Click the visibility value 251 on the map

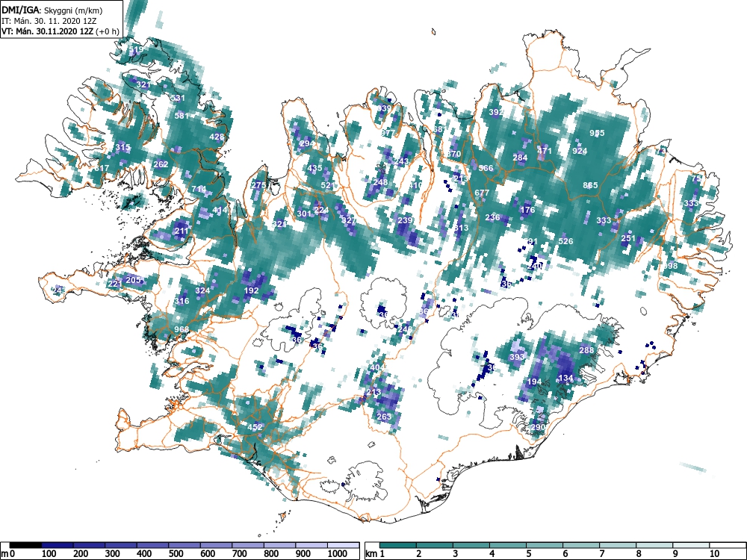(x=628, y=238)
